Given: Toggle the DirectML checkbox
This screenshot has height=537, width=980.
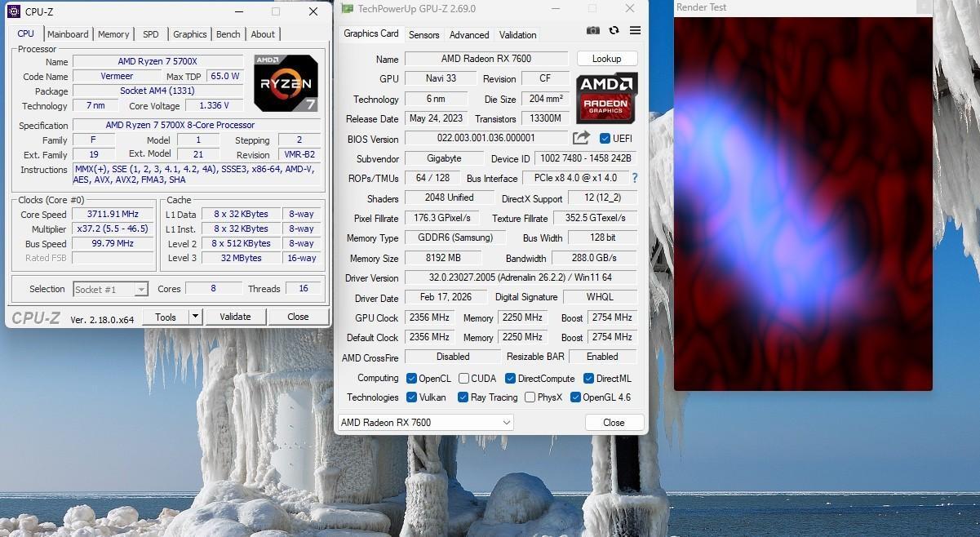Looking at the screenshot, I should 588,379.
